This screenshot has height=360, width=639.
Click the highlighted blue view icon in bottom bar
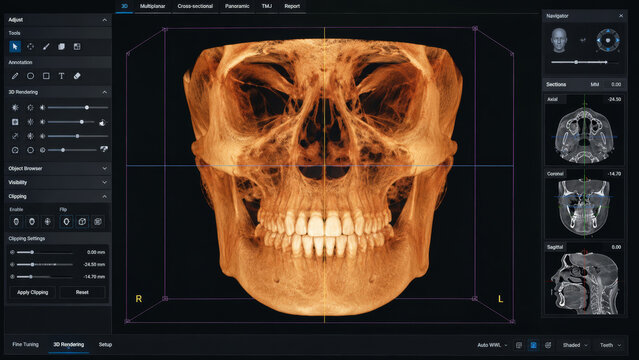click(x=533, y=345)
